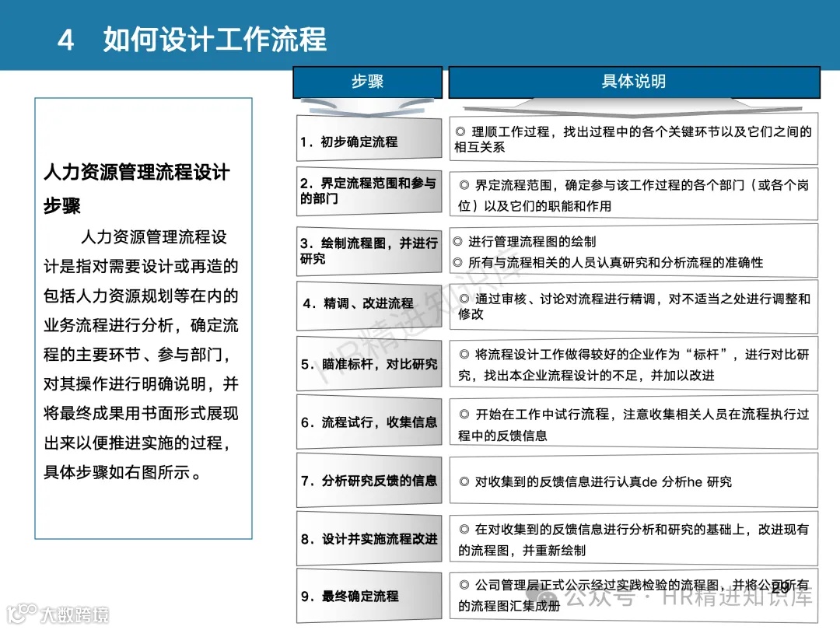
Task: Collapse the description for 初步确定流程
Action: coord(634,140)
